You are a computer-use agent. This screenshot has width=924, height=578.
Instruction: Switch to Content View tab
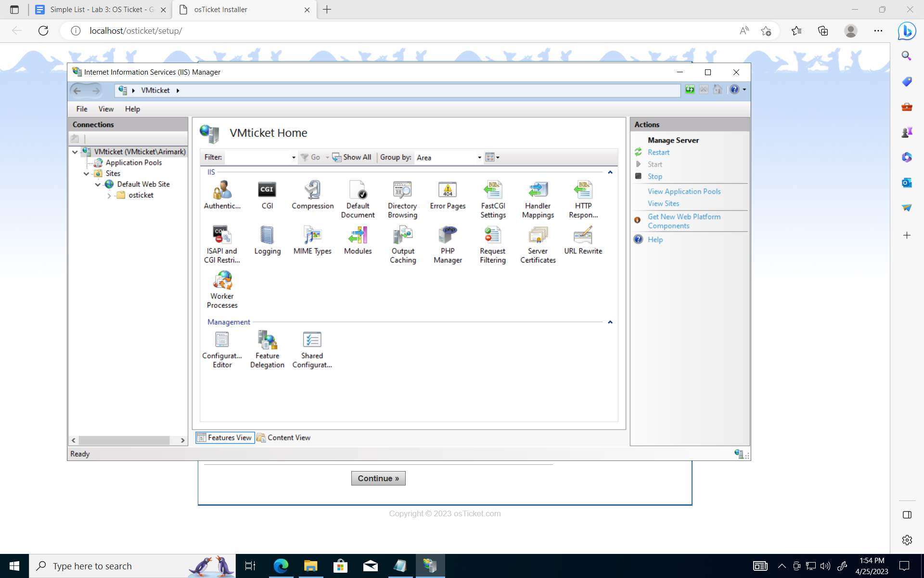pyautogui.click(x=283, y=437)
